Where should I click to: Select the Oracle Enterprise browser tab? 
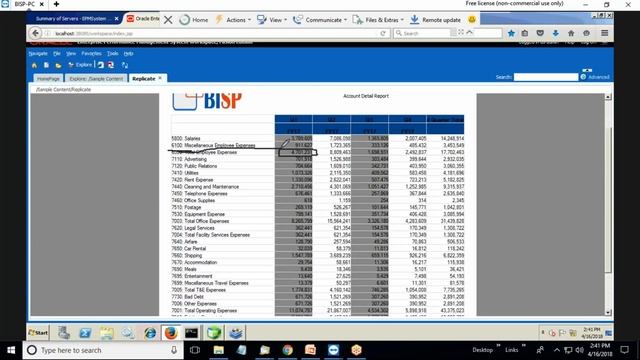pos(143,19)
